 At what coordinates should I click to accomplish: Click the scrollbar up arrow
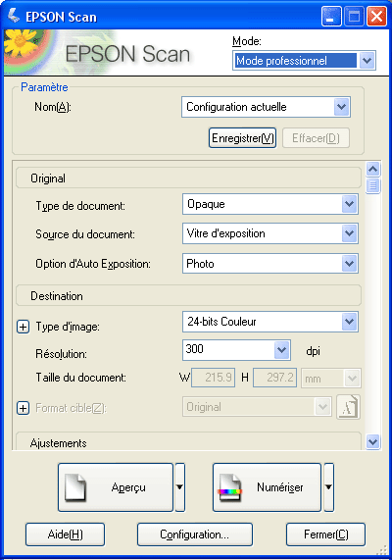click(x=373, y=169)
